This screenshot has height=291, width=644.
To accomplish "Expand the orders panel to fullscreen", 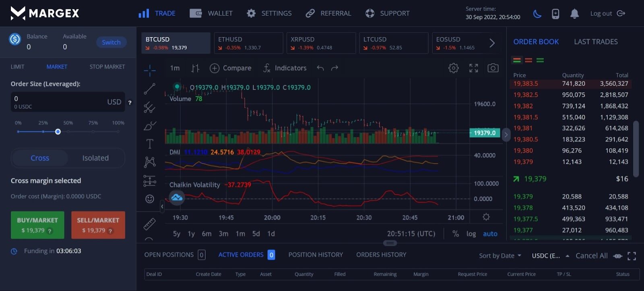I will (632, 256).
